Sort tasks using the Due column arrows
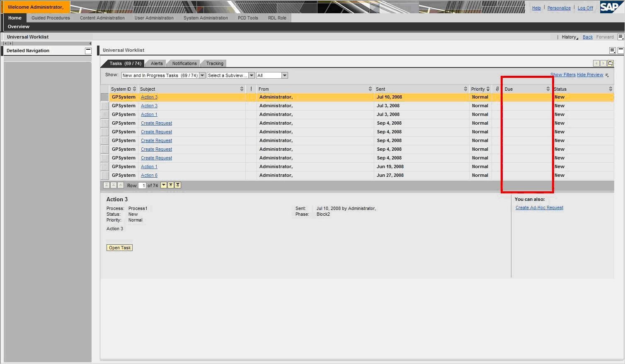Screen dimensions: 625x364 point(548,89)
